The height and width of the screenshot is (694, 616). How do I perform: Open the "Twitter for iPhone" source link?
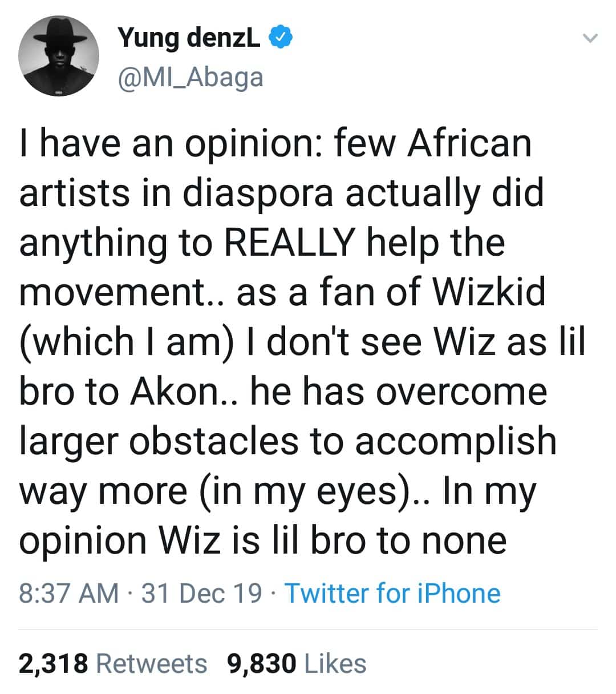point(392,593)
